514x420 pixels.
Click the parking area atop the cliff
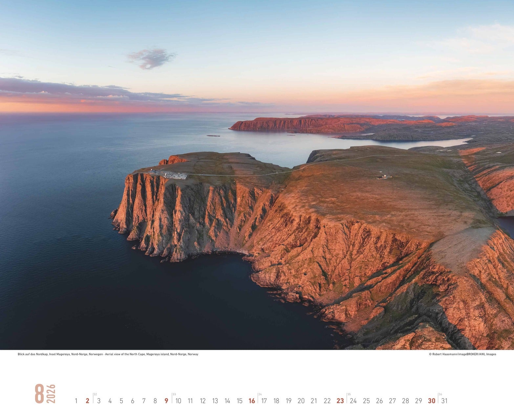pyautogui.click(x=176, y=176)
